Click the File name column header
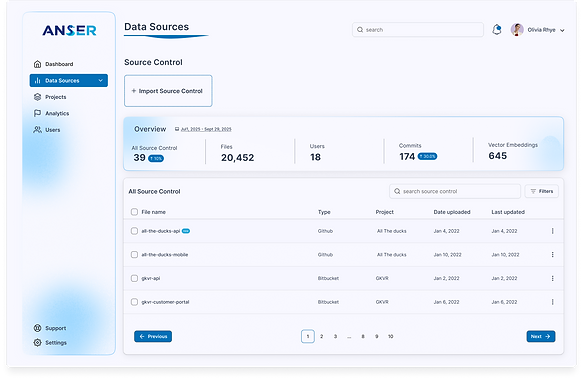The height and width of the screenshot is (380, 583). [153, 212]
